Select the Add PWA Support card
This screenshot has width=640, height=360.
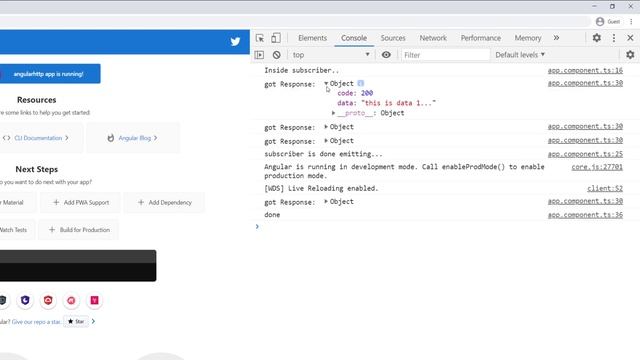[80, 202]
